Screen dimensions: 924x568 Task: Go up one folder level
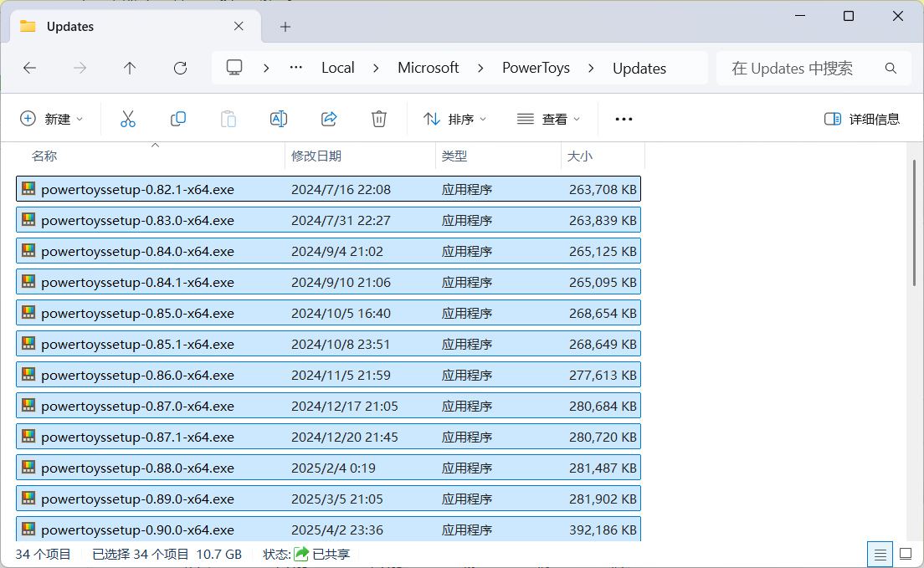[130, 69]
